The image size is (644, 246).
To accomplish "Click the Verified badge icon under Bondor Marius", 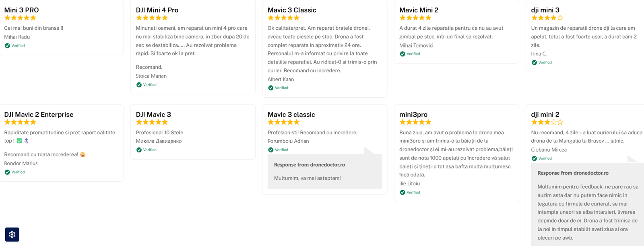I will click(x=7, y=172).
